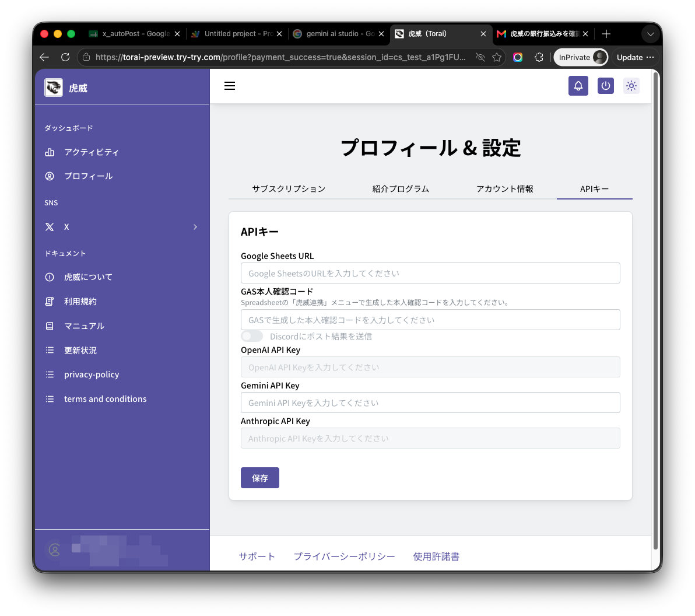
Task: Click the Google Sheets URL input field
Action: coord(430,273)
